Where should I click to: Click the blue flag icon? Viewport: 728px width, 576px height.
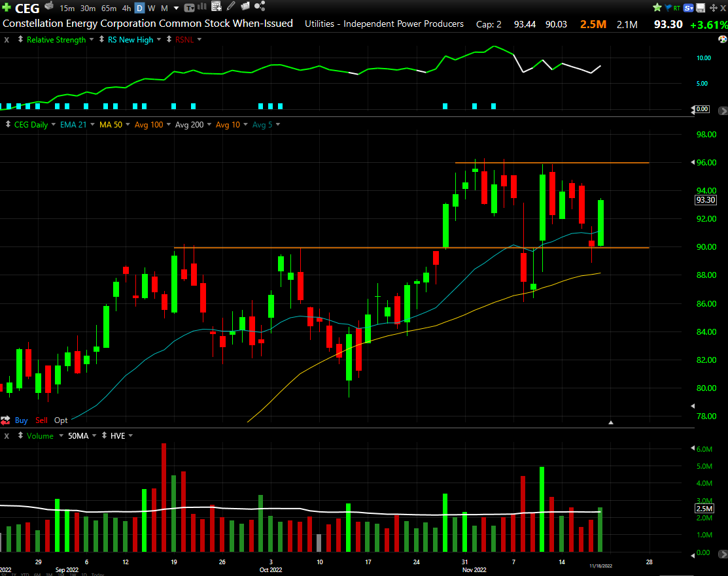(668, 7)
